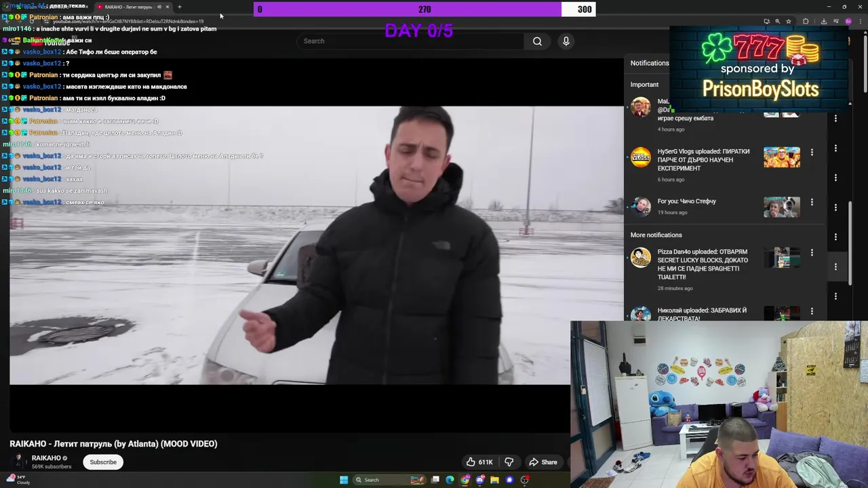Open Task View on the taskbar
Image resolution: width=868 pixels, height=488 pixels.
pos(435,480)
